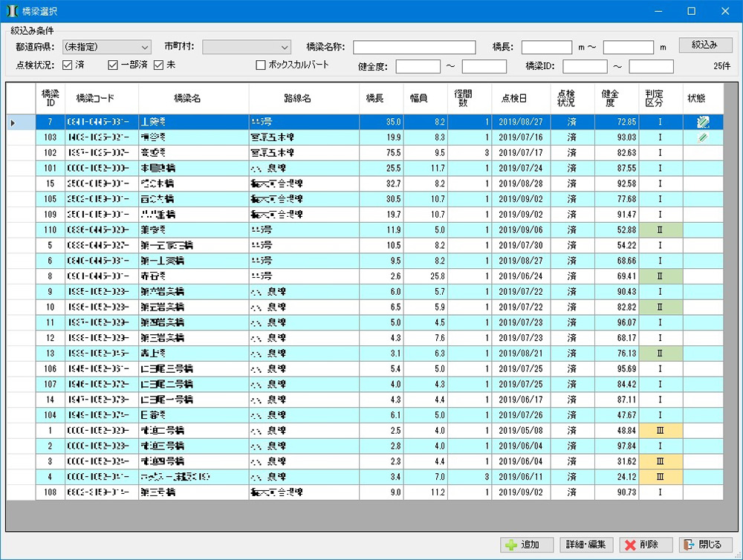Click the inspection date 2019/08/21

(x=521, y=354)
